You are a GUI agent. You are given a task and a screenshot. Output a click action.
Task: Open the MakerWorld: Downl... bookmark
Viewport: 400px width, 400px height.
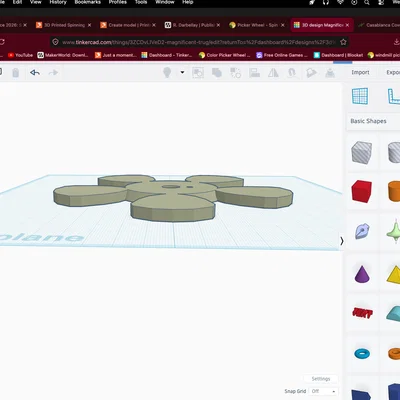tap(63, 55)
